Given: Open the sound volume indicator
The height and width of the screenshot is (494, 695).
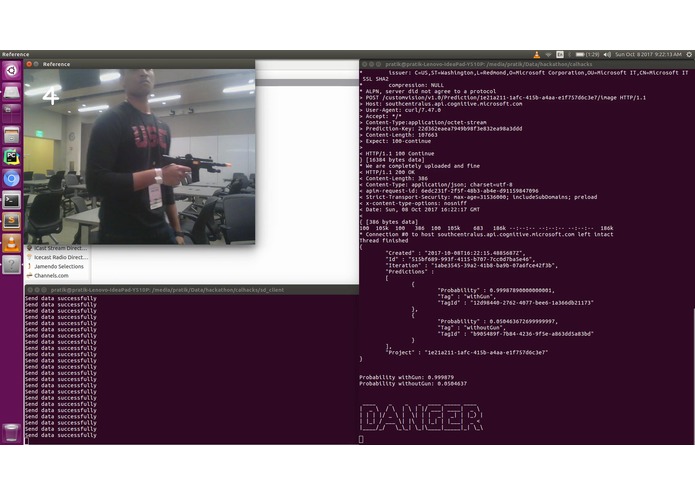Looking at the screenshot, I should (607, 54).
